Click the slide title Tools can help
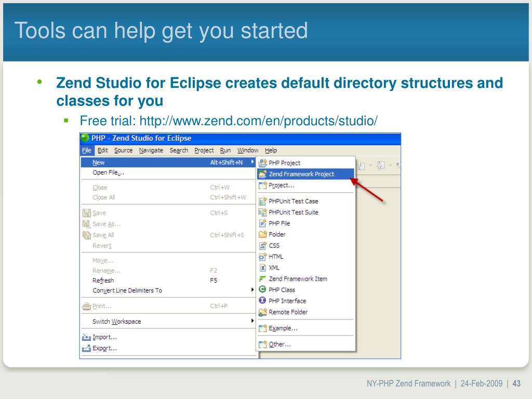The width and height of the screenshot is (532, 399). 161,31
